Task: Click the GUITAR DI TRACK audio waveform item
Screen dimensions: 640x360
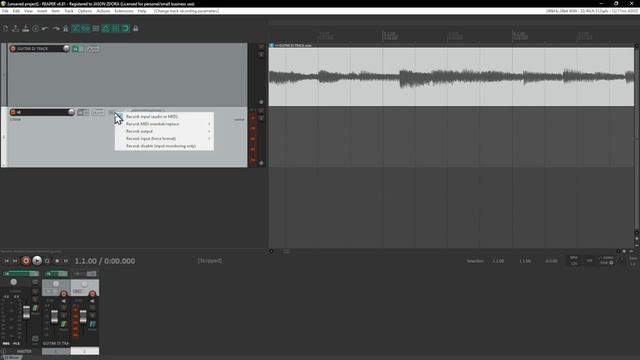Action: [x=451, y=77]
